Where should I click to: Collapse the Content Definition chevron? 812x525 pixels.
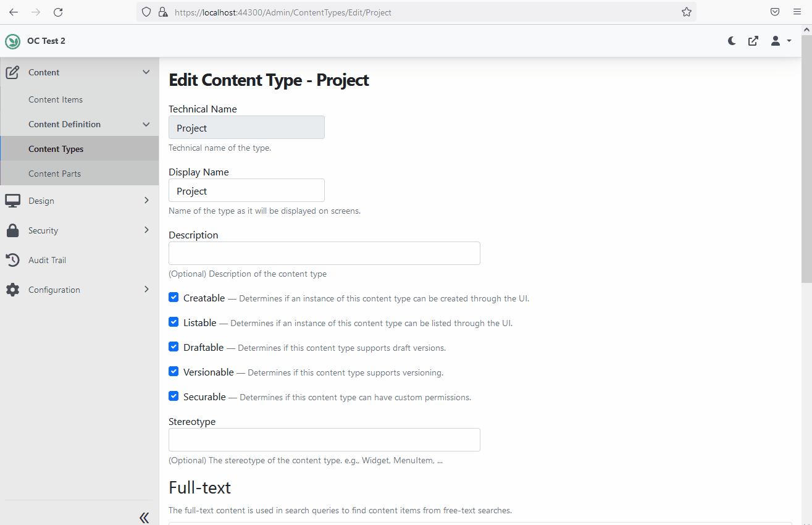point(146,124)
